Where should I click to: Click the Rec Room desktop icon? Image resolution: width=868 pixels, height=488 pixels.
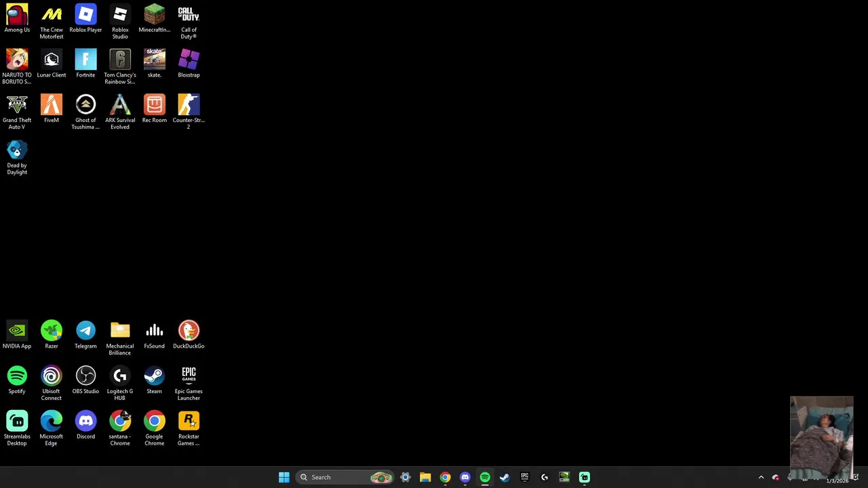coord(154,108)
